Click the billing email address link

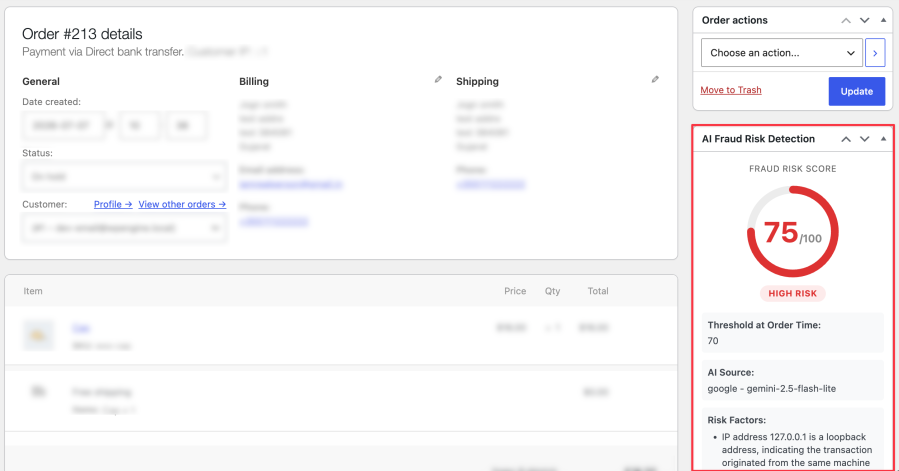pyautogui.click(x=290, y=185)
